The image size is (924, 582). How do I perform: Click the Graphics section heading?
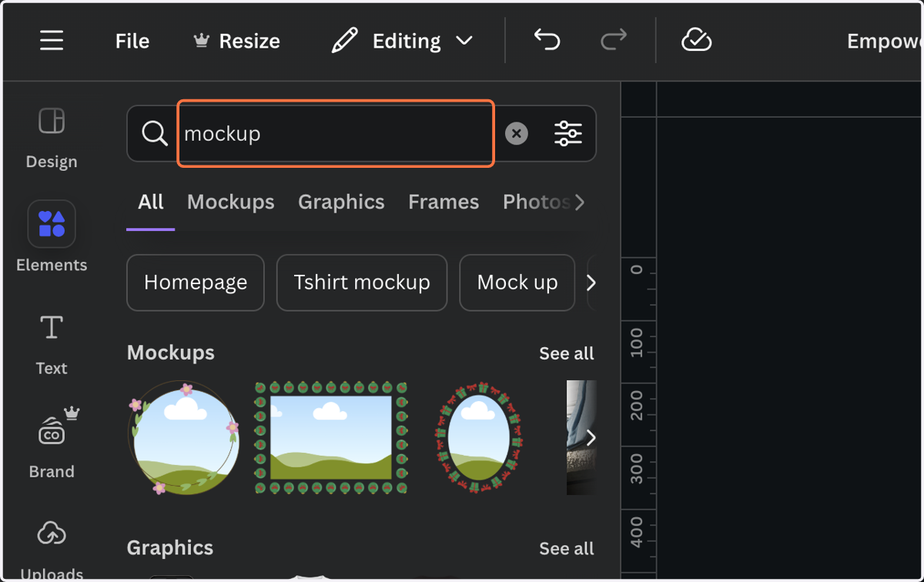(170, 548)
